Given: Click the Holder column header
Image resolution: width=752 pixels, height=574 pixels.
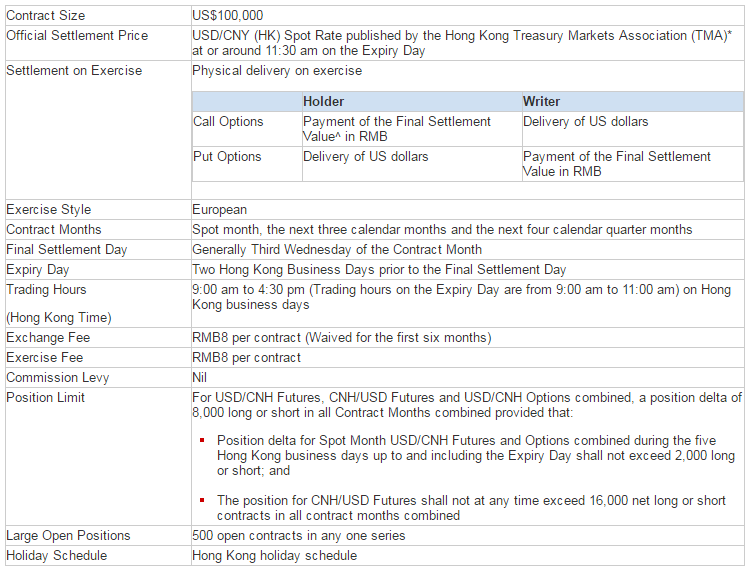Looking at the screenshot, I should pyautogui.click(x=323, y=102).
